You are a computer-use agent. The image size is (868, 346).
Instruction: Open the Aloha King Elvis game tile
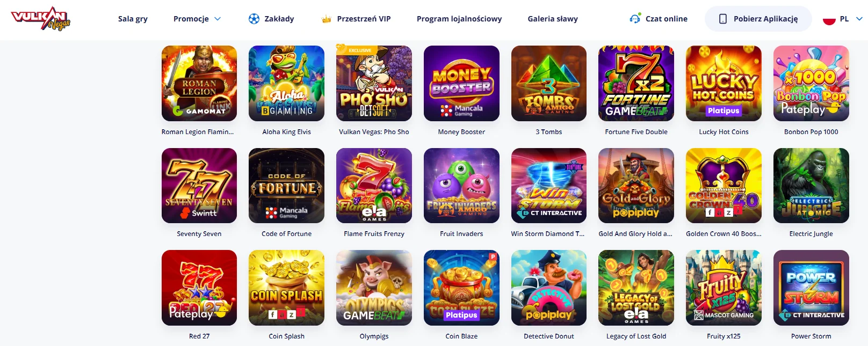coord(286,83)
